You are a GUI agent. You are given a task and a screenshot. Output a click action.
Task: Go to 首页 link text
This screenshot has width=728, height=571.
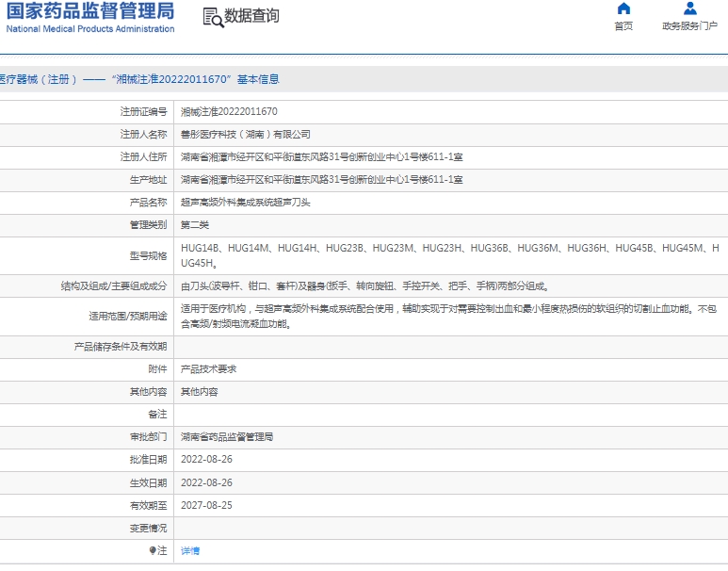coord(623,26)
